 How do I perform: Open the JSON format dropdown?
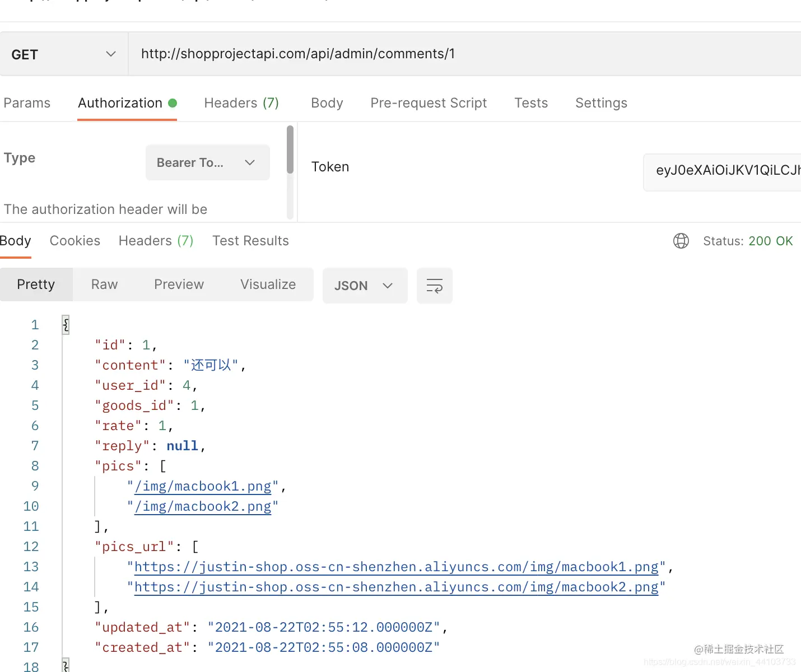click(365, 286)
